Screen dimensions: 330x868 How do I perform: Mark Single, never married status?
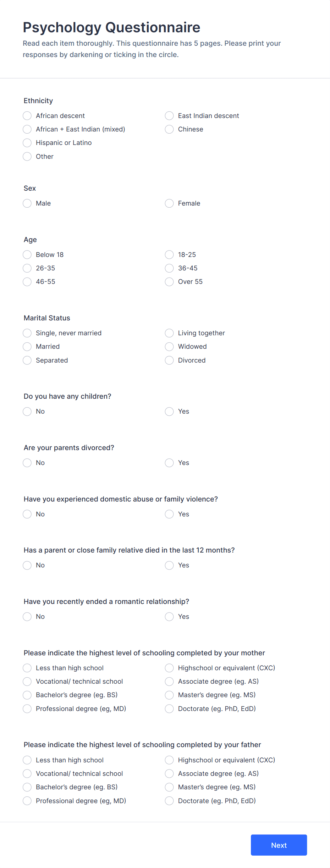(27, 333)
